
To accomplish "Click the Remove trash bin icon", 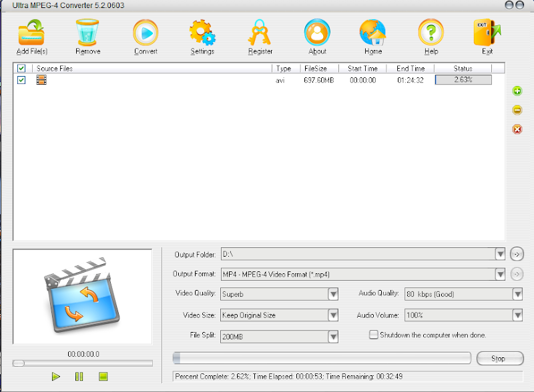I will pos(87,33).
